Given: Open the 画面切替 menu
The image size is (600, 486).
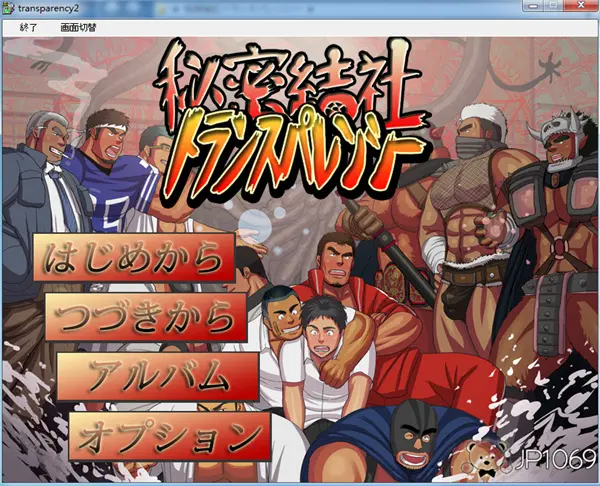Looking at the screenshot, I should 78,28.
